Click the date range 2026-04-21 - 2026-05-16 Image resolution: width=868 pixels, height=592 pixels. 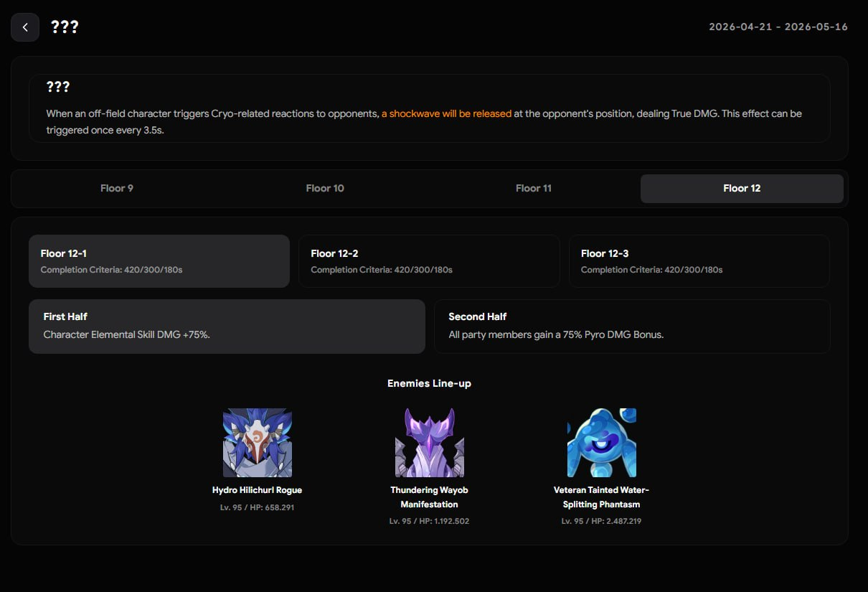(x=778, y=27)
